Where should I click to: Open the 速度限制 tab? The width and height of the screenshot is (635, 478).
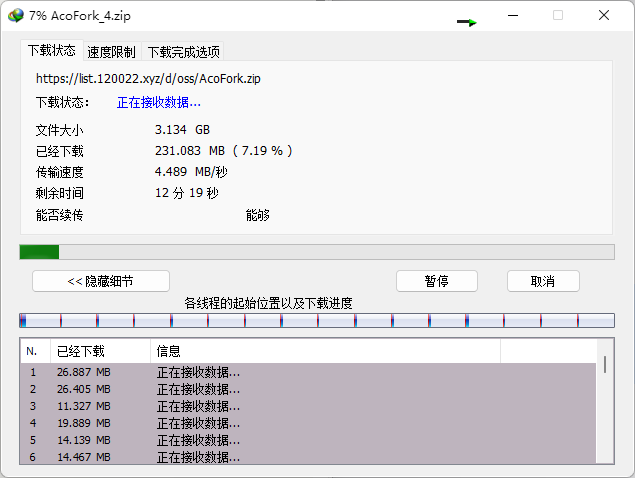tap(112, 52)
